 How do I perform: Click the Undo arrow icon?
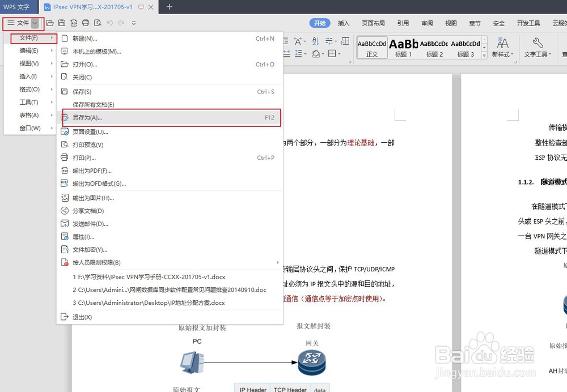tap(109, 23)
